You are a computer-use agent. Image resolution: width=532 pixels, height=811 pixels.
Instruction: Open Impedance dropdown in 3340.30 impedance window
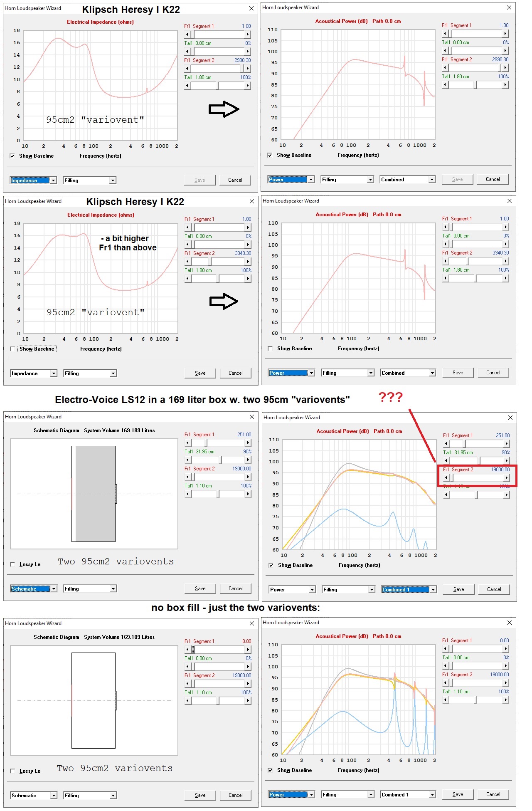pyautogui.click(x=34, y=373)
